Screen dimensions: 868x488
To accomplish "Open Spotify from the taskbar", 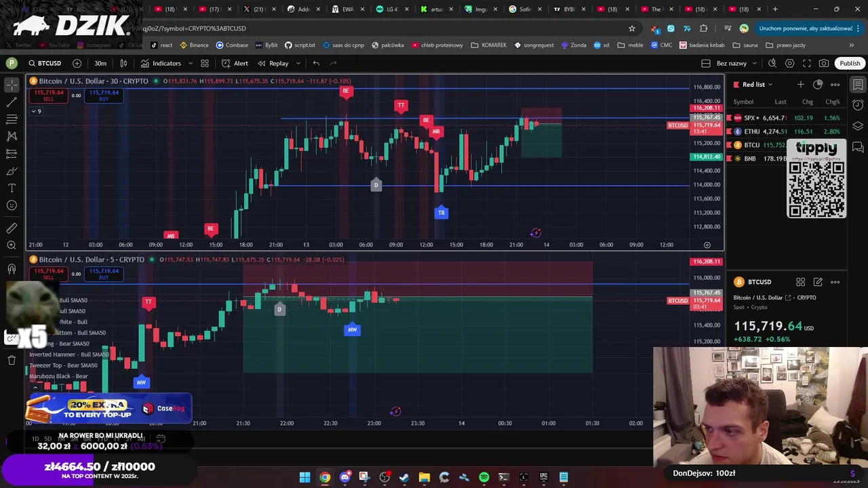I will pyautogui.click(x=484, y=477).
